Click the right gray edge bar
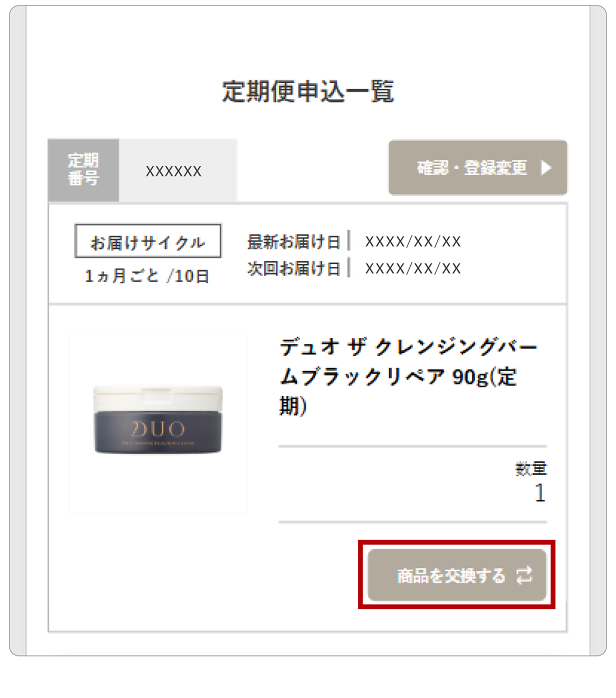The height and width of the screenshot is (698, 616). pos(598,331)
